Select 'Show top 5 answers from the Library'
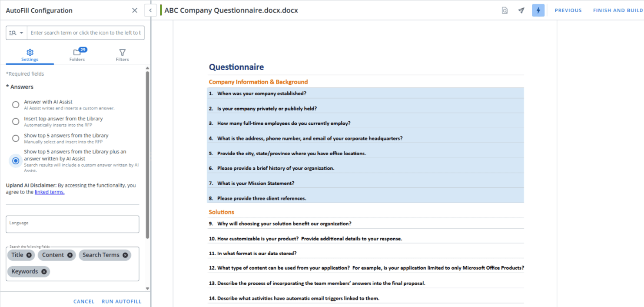 (15, 138)
